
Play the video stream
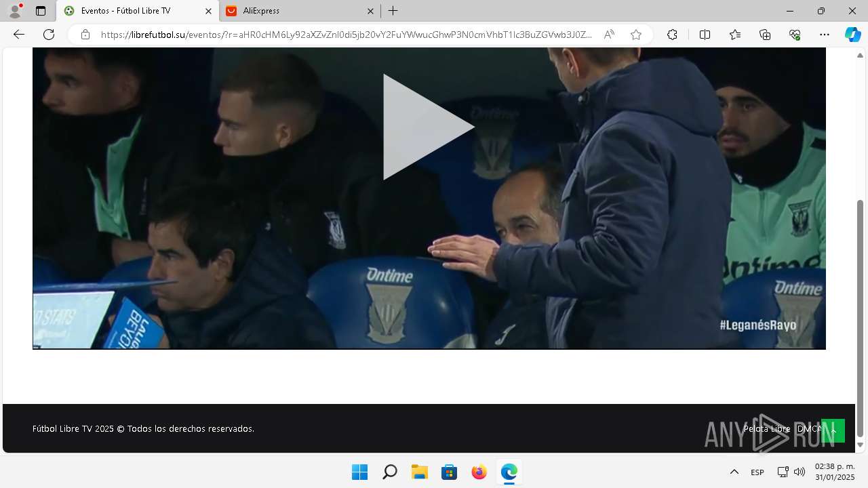pos(429,127)
